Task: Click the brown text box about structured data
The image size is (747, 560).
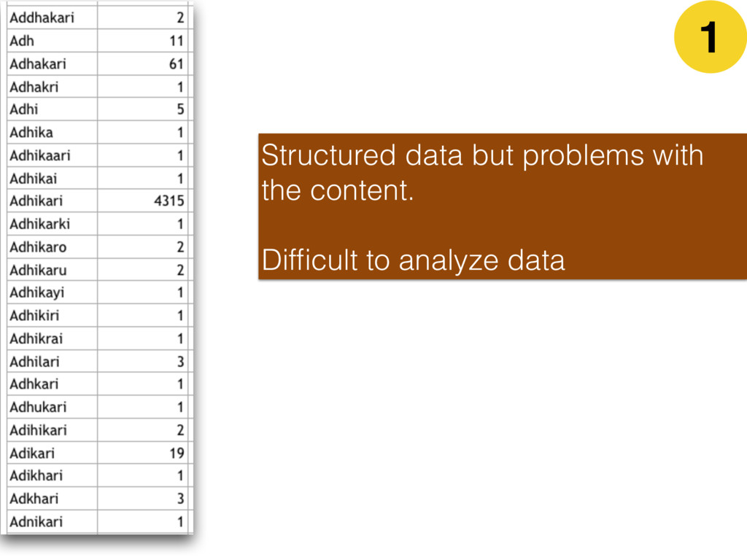Action: tap(503, 206)
